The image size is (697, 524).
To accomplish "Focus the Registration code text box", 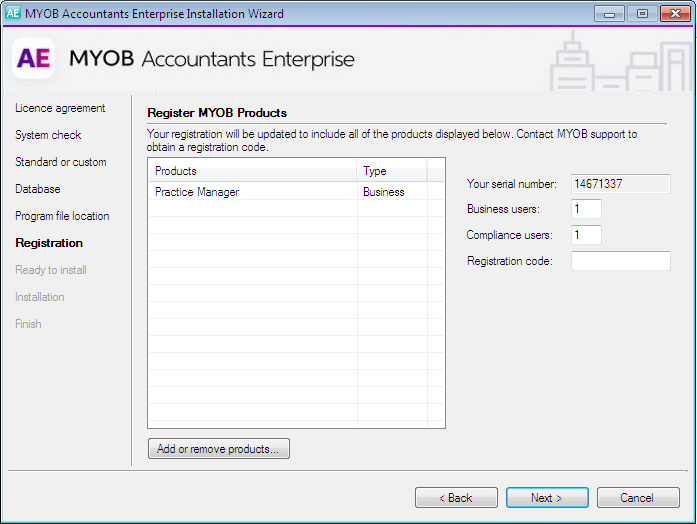I will 620,261.
